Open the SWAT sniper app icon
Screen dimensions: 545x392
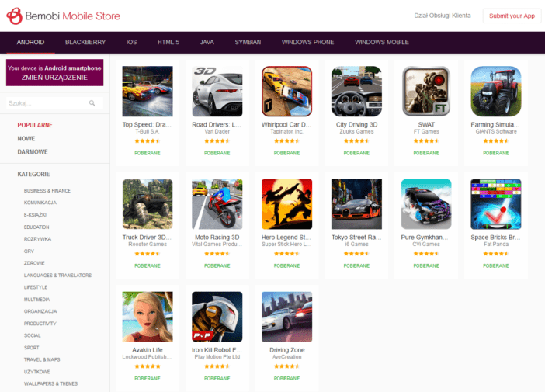click(x=426, y=92)
